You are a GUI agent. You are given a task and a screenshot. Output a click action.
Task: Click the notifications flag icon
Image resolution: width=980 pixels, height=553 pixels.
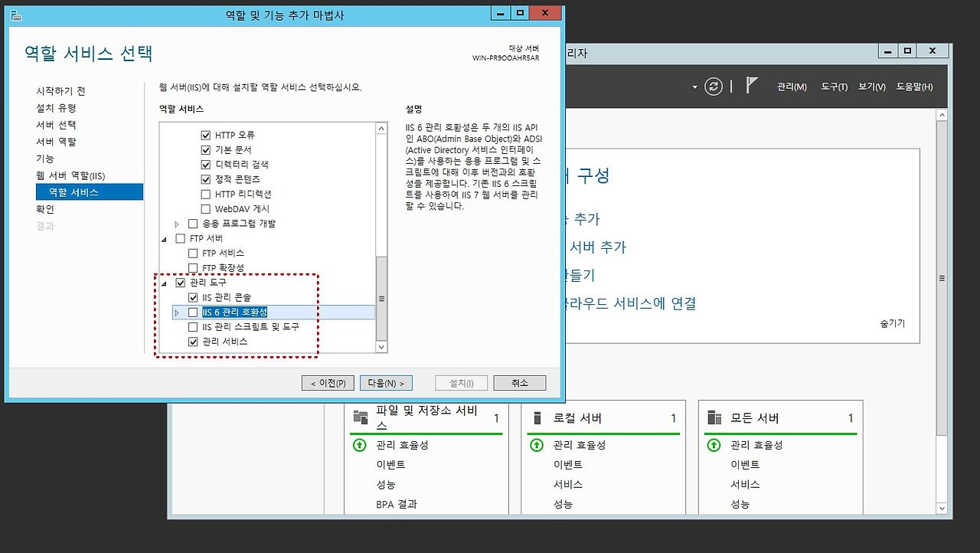[x=752, y=86]
